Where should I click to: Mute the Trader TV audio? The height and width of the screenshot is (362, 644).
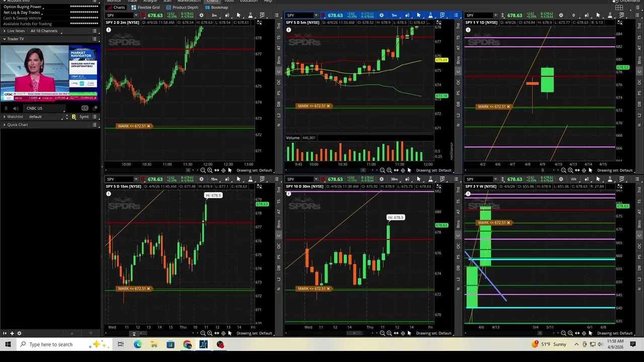coord(16,108)
